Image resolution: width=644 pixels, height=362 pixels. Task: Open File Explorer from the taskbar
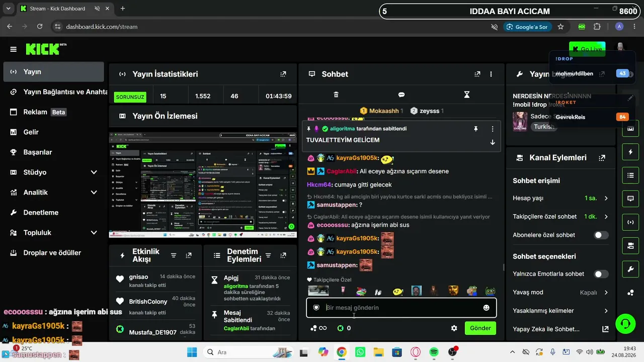[378, 352]
